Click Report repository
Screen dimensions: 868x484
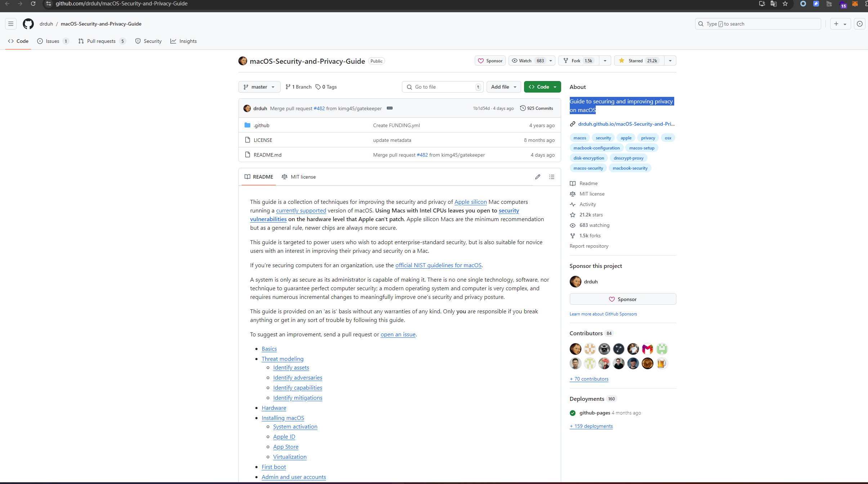589,246
